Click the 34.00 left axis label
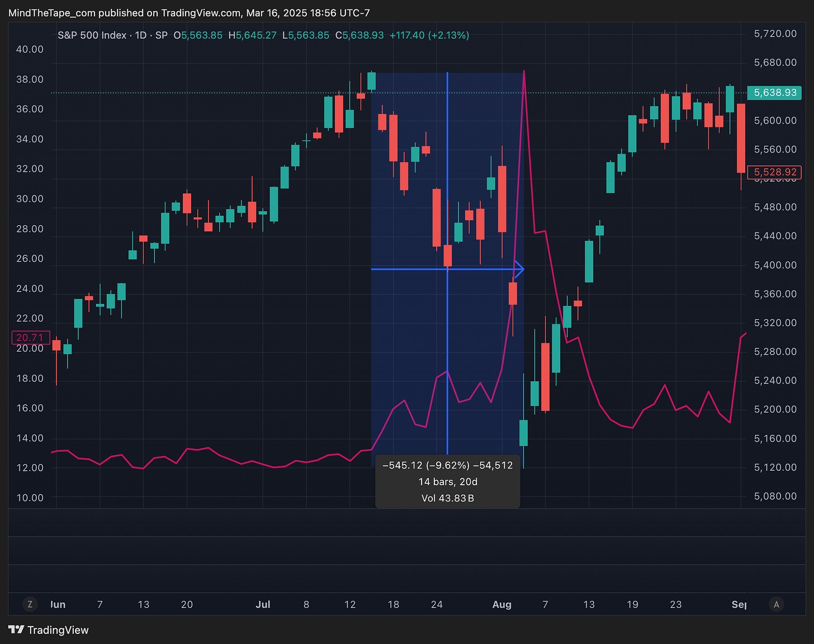The height and width of the screenshot is (644, 814). [x=30, y=139]
